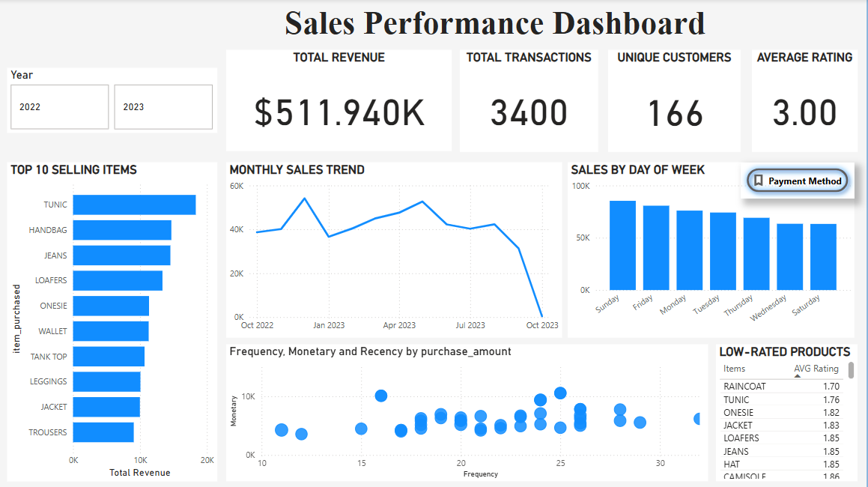This screenshot has height=487, width=868.
Task: Click the bookmark icon on Payment Method
Action: click(759, 181)
